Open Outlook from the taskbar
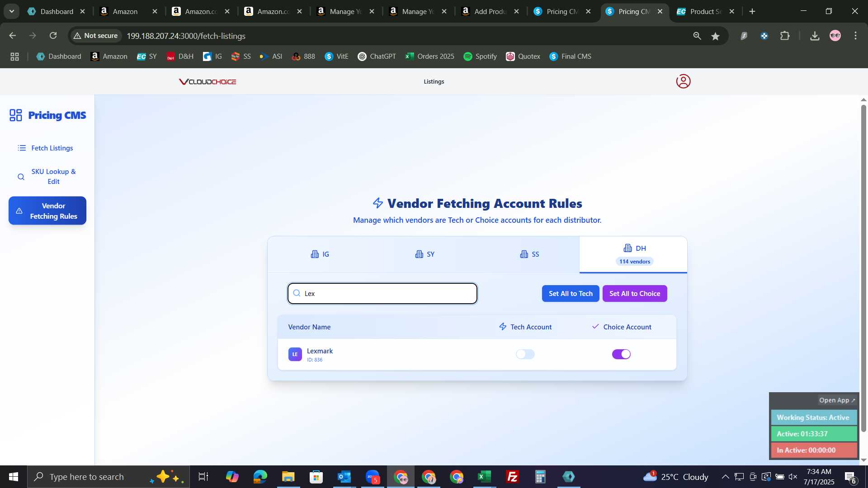The height and width of the screenshot is (488, 868). [344, 477]
